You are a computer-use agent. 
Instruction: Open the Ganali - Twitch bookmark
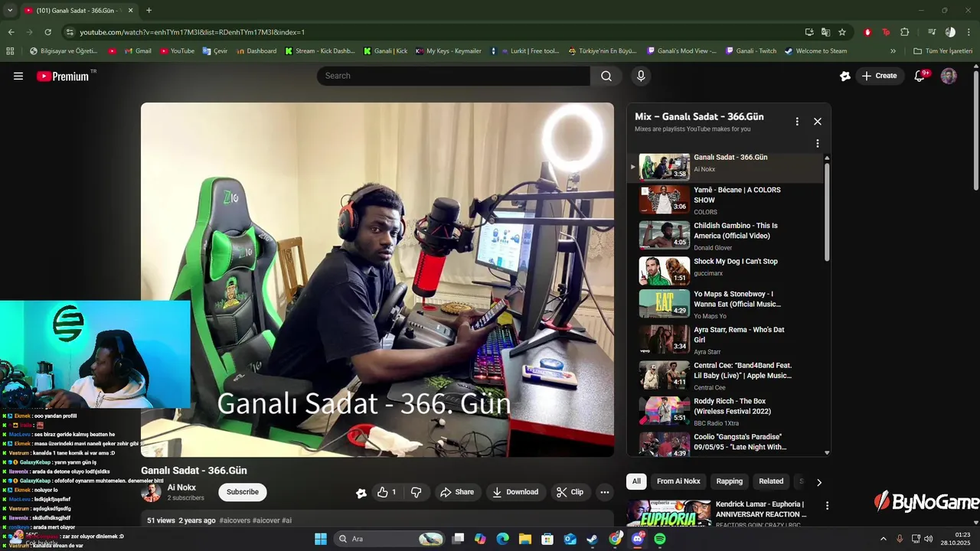[750, 51]
